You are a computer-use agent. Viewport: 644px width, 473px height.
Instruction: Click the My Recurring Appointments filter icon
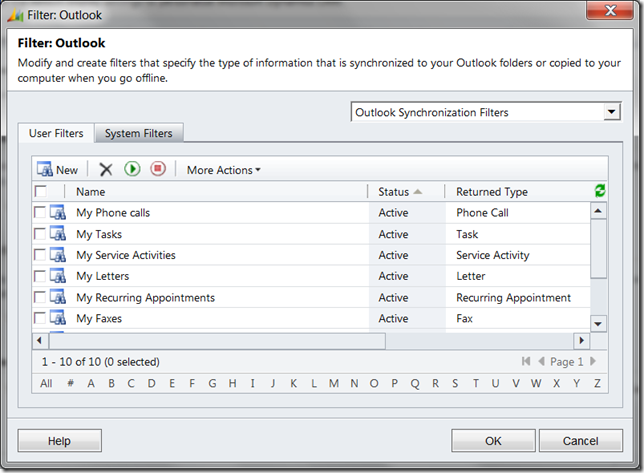(58, 297)
